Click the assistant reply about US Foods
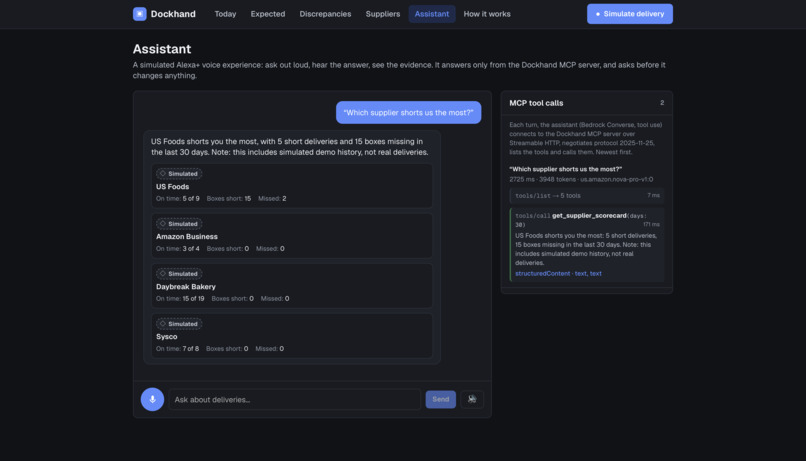The image size is (806, 461). point(289,146)
